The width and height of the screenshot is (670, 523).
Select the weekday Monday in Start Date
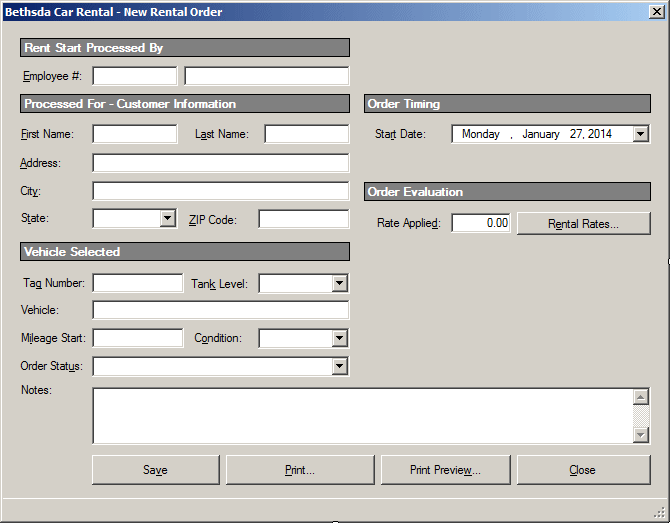pos(481,134)
